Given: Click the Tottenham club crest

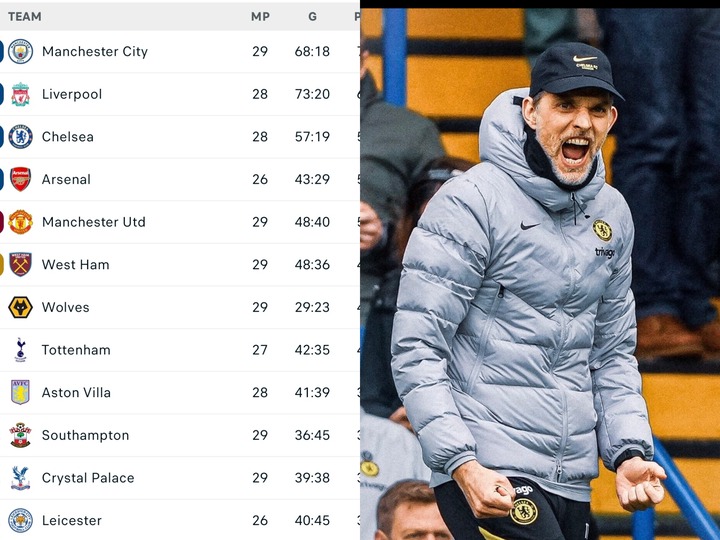Looking at the screenshot, I should click(x=20, y=350).
